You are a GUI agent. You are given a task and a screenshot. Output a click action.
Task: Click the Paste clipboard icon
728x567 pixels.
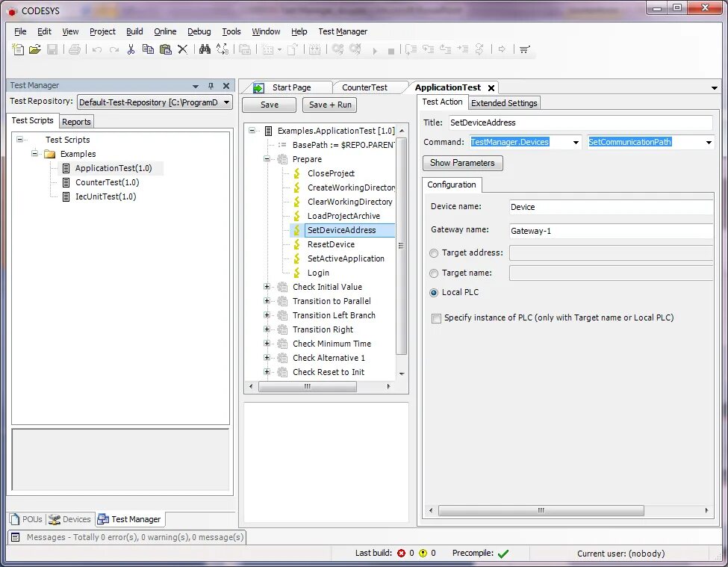[166, 49]
